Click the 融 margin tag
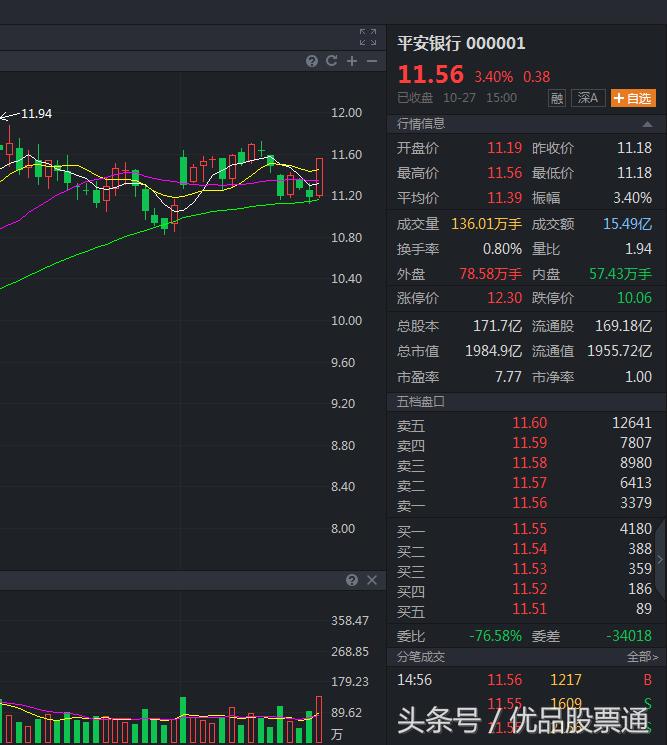The height and width of the screenshot is (745, 667). click(557, 98)
